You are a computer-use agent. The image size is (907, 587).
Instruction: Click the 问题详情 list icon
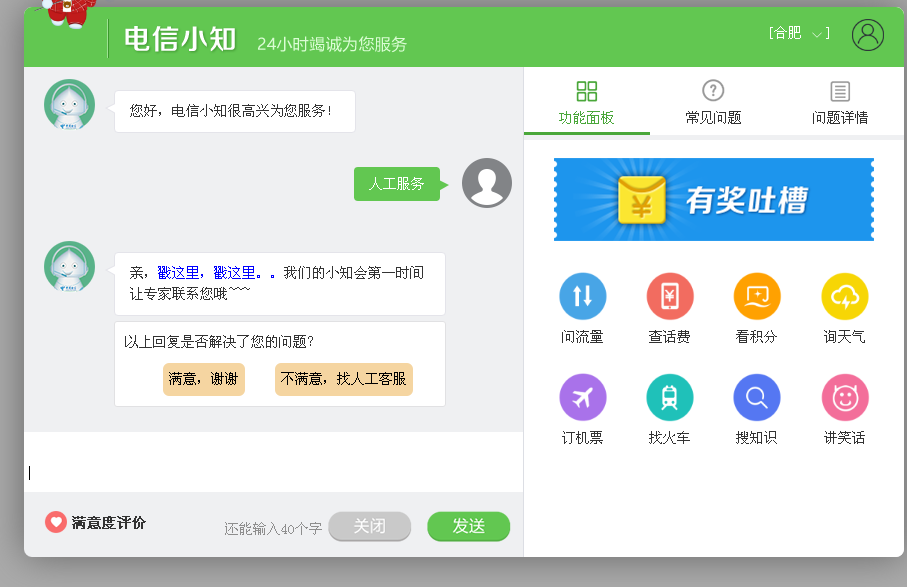point(840,91)
